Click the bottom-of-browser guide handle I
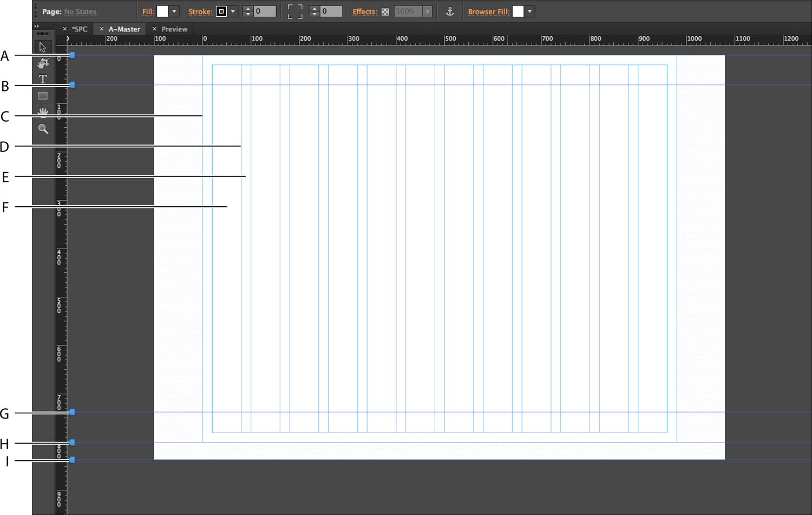The width and height of the screenshot is (812, 515). [72, 460]
